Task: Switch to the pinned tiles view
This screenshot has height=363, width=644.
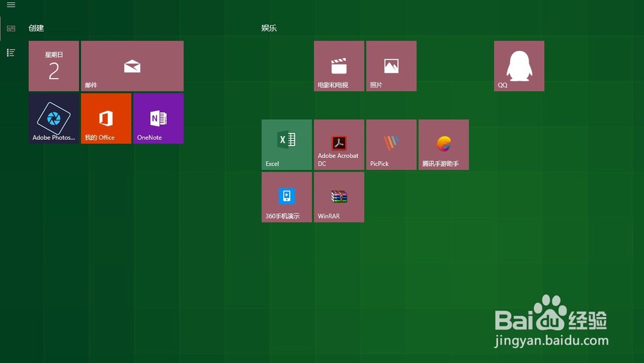Action: 11,28
